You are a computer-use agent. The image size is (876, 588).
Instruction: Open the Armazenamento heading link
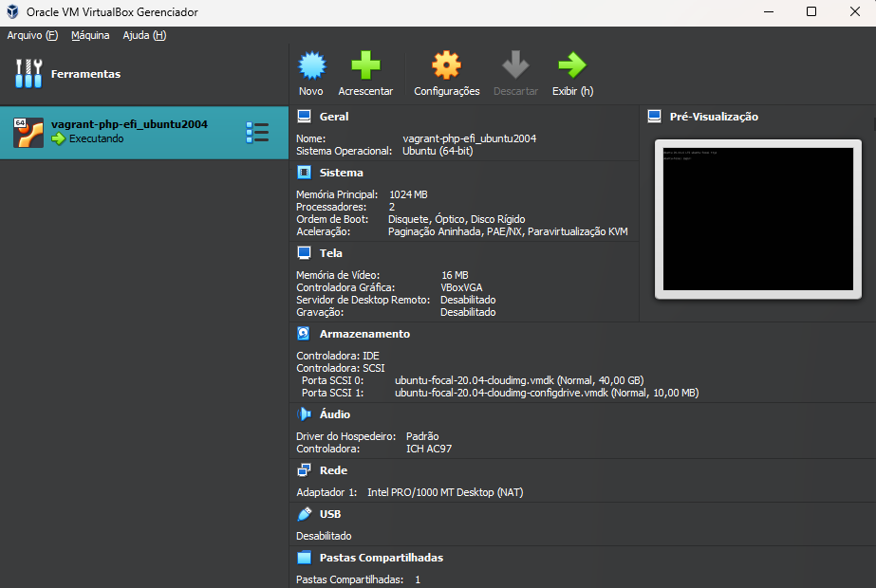(364, 334)
